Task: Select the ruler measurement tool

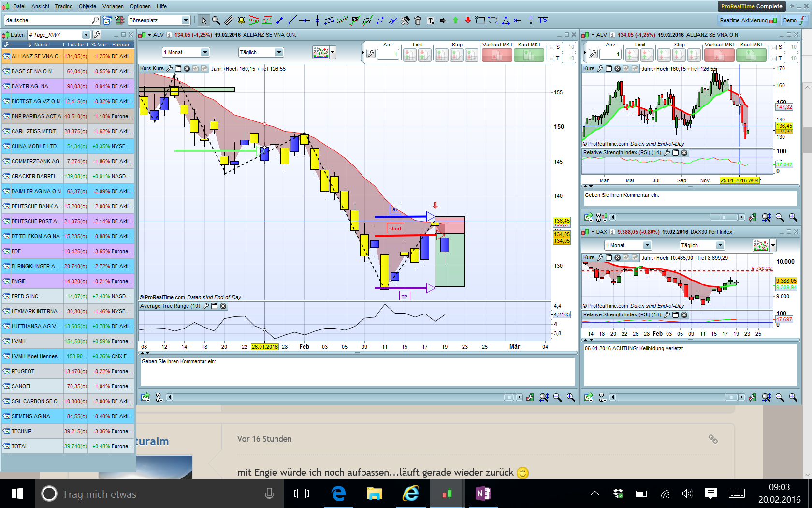Action: (x=229, y=20)
